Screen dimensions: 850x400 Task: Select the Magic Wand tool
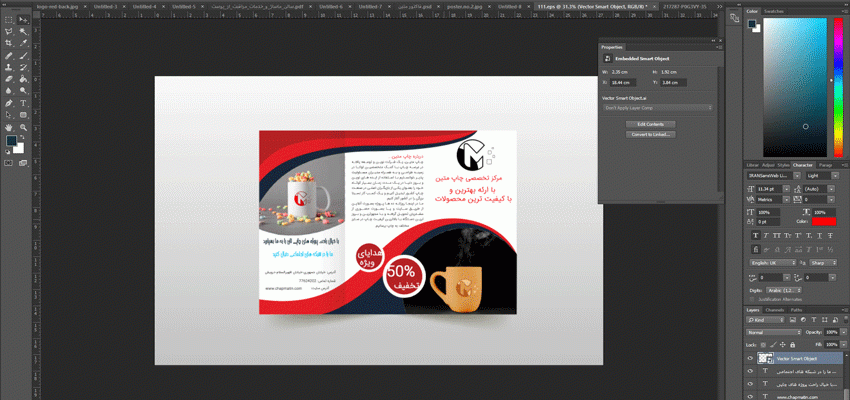click(x=23, y=32)
